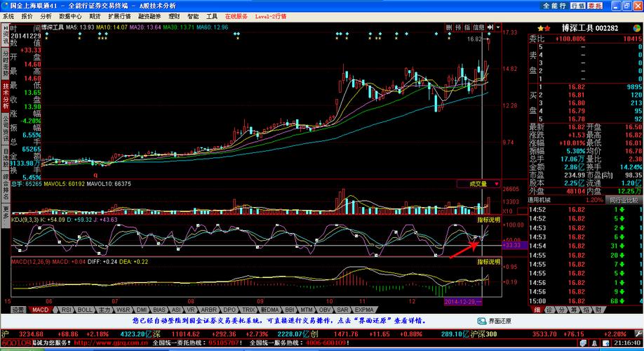
Task: Toggle the 委托 mode in title bar
Action: coord(595,5)
